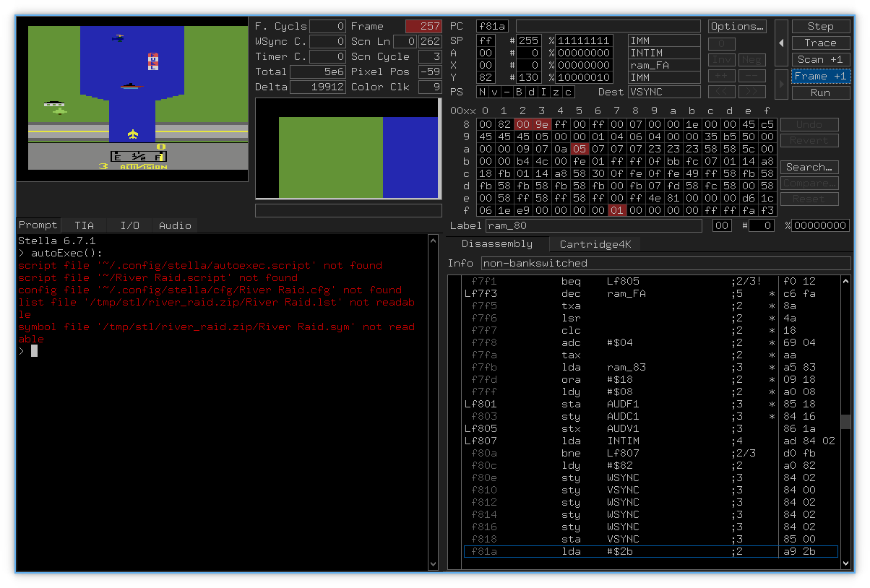
Task: Toggle the I interrupt flag in PS
Action: point(543,92)
